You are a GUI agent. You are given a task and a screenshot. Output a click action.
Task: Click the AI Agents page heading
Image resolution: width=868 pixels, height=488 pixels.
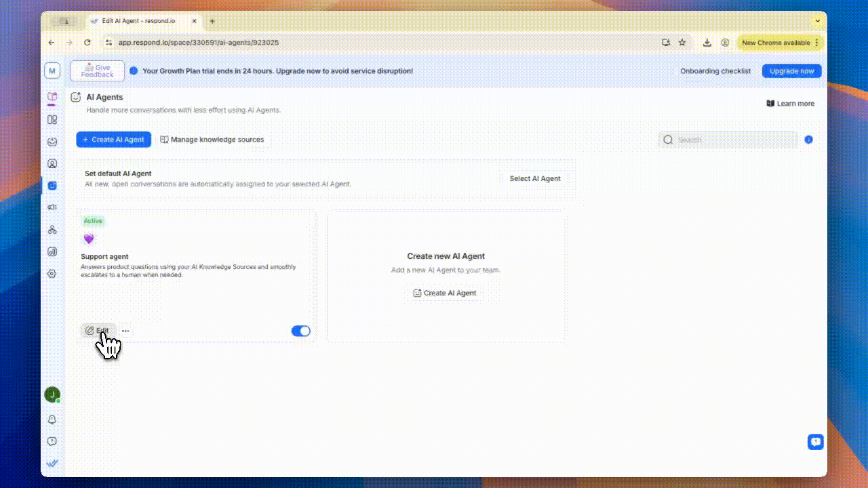104,97
